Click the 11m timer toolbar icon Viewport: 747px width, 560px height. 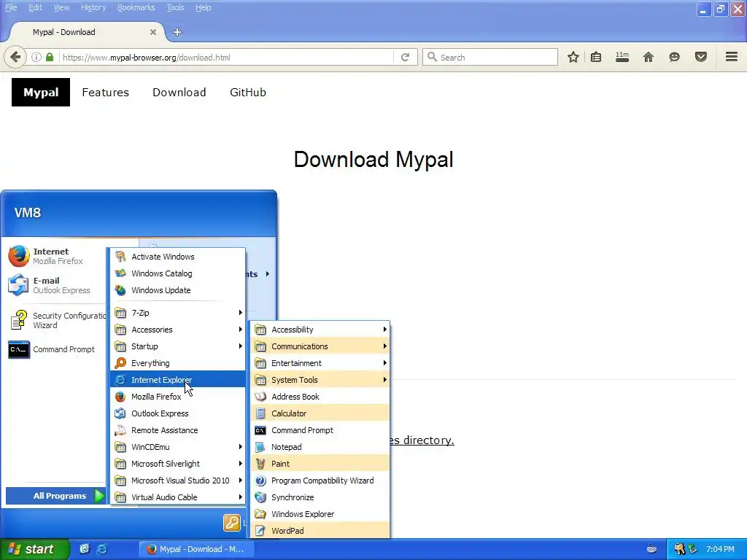[x=622, y=57]
